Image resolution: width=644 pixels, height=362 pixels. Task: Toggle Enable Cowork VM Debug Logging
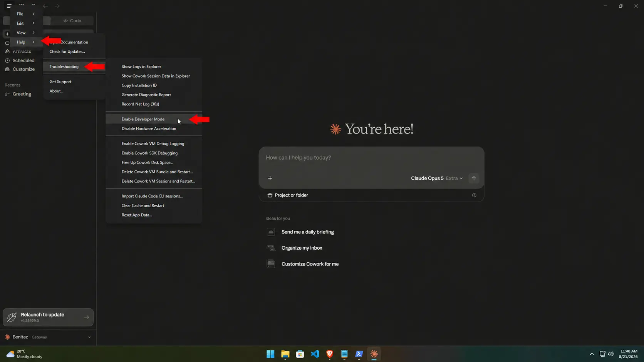(154, 143)
